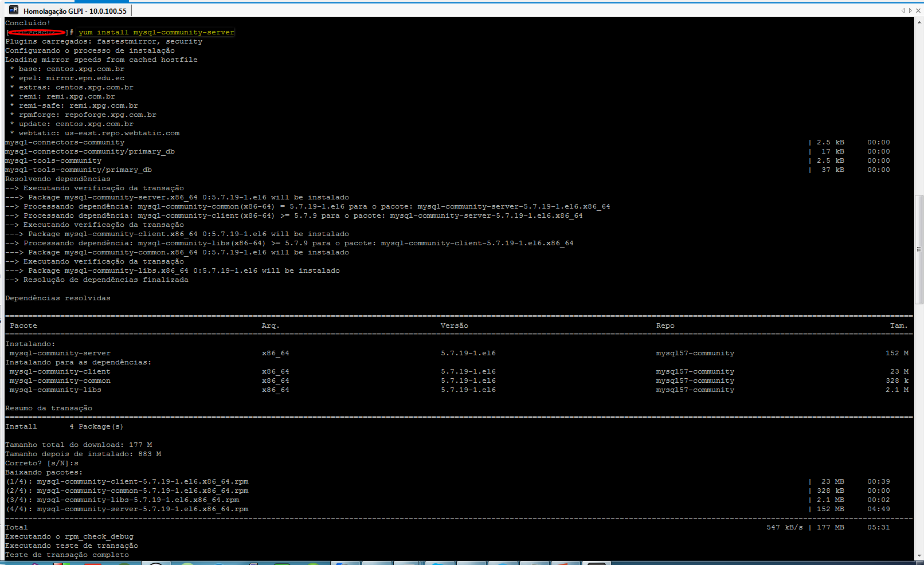
Task: Click the 'Baixando pacotes:' line
Action: coord(44,472)
